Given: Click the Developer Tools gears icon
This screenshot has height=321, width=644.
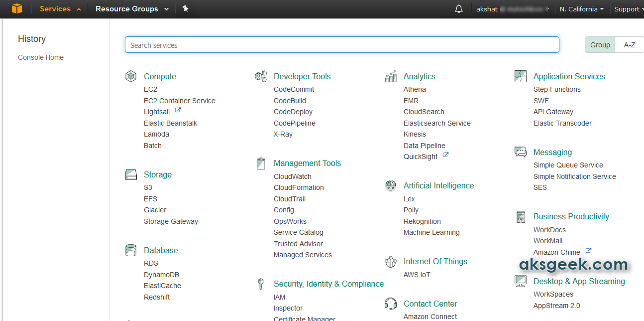Looking at the screenshot, I should [x=261, y=76].
